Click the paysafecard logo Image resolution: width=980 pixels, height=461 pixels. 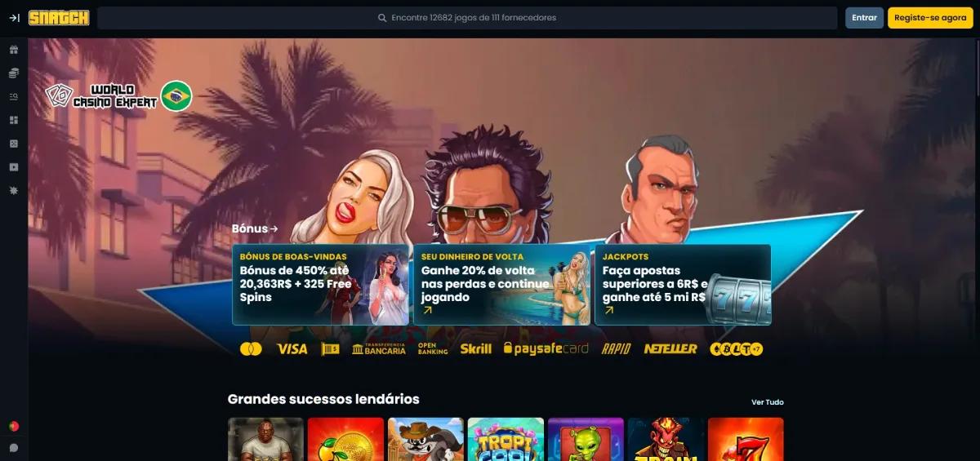coord(546,349)
